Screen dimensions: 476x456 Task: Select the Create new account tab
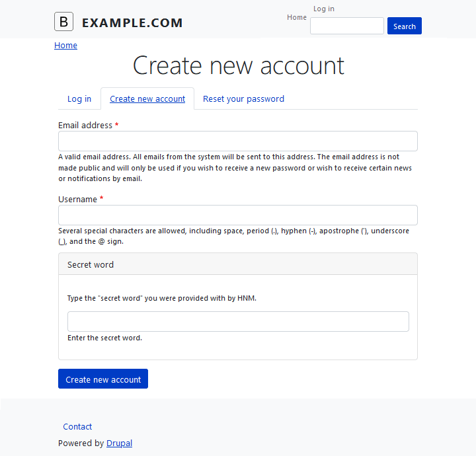click(147, 98)
